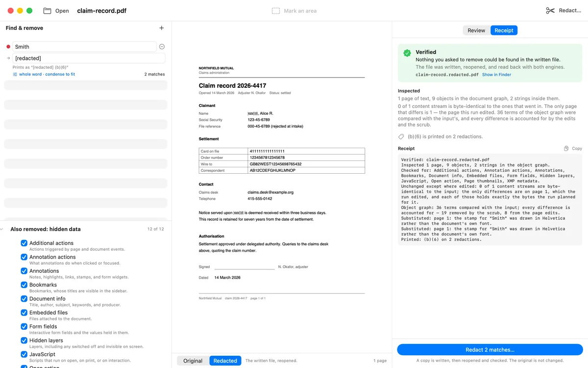
Task: Click the Redact 2 matches button
Action: (490, 350)
